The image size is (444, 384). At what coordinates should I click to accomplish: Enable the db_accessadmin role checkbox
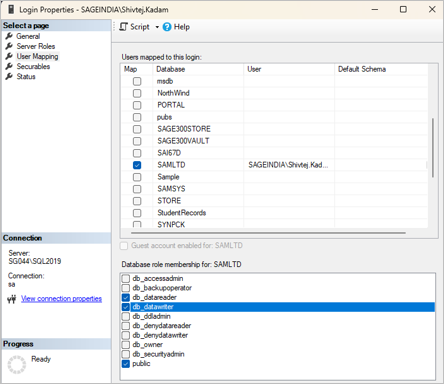pos(126,278)
